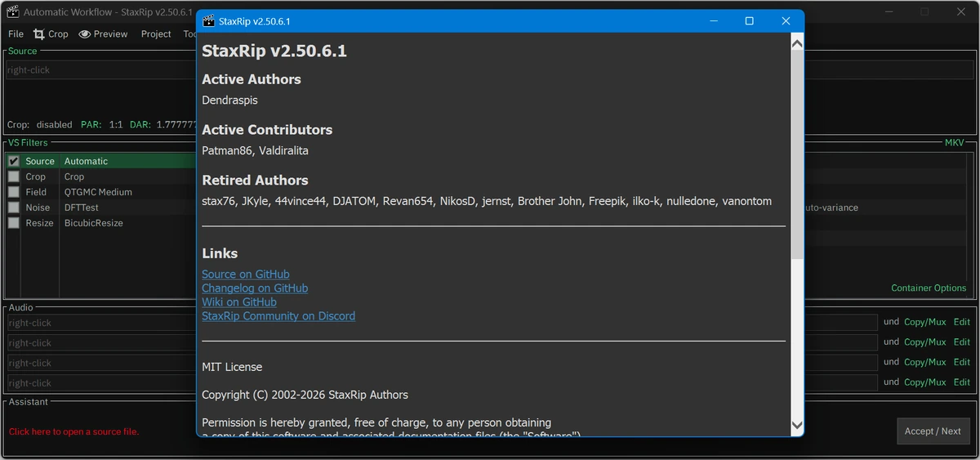Click the MIT License text
980x460 pixels.
pos(232,367)
